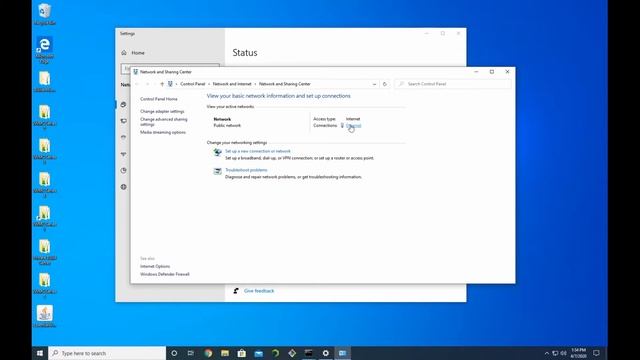640x360 pixels.
Task: Click the Network and Sharing Center title icon
Action: [136, 72]
